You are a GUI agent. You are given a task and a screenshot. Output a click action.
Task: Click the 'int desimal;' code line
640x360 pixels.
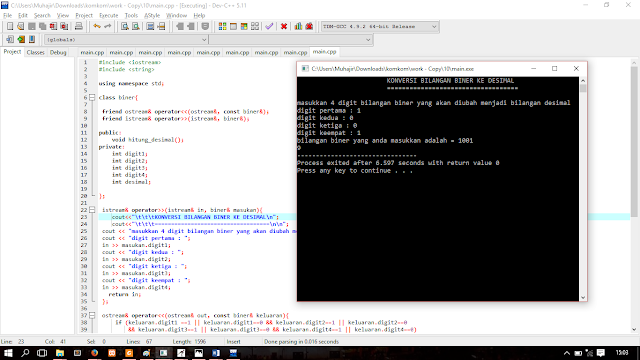[x=131, y=182]
